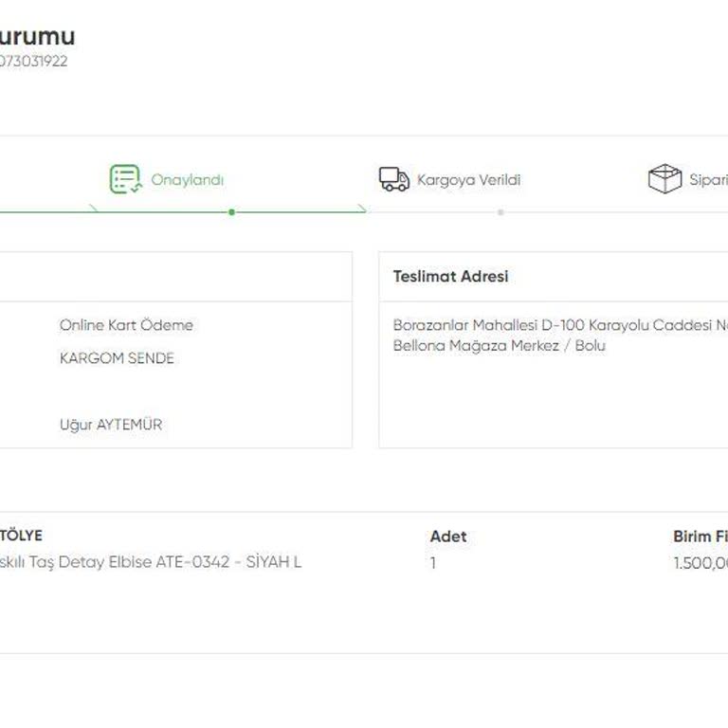Click the gray progress dot under Kargoya Verildi
The width and height of the screenshot is (728, 728).
pos(500,212)
